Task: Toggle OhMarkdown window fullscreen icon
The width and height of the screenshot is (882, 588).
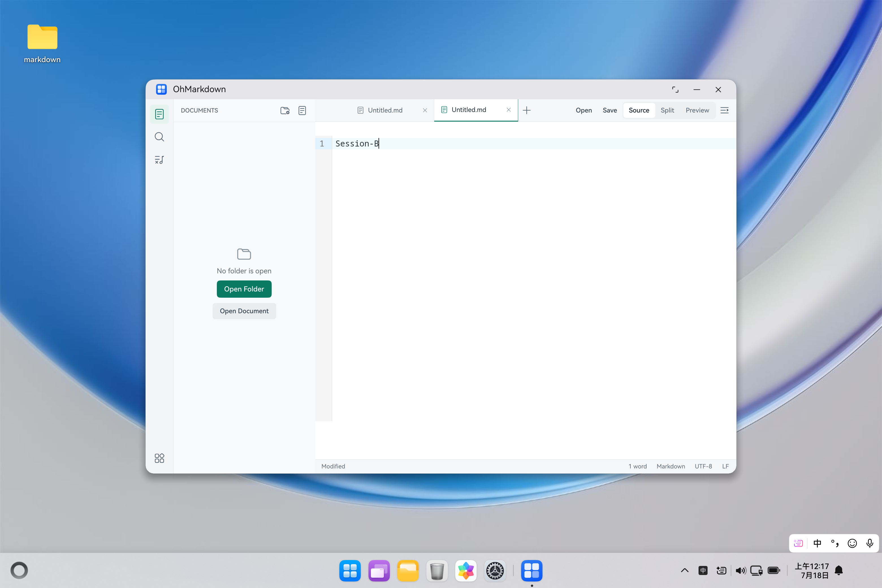Action: (x=675, y=90)
